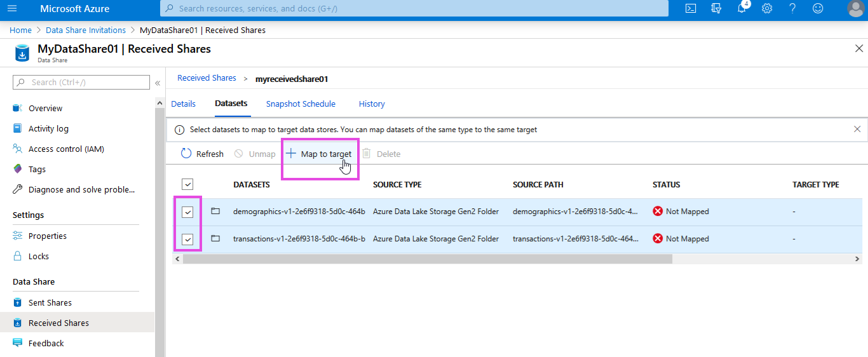
Task: Dismiss the info message bar
Action: tap(857, 129)
